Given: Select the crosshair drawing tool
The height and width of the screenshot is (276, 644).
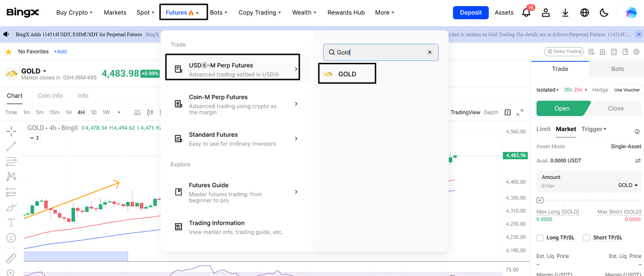Looking at the screenshot, I should (11, 132).
